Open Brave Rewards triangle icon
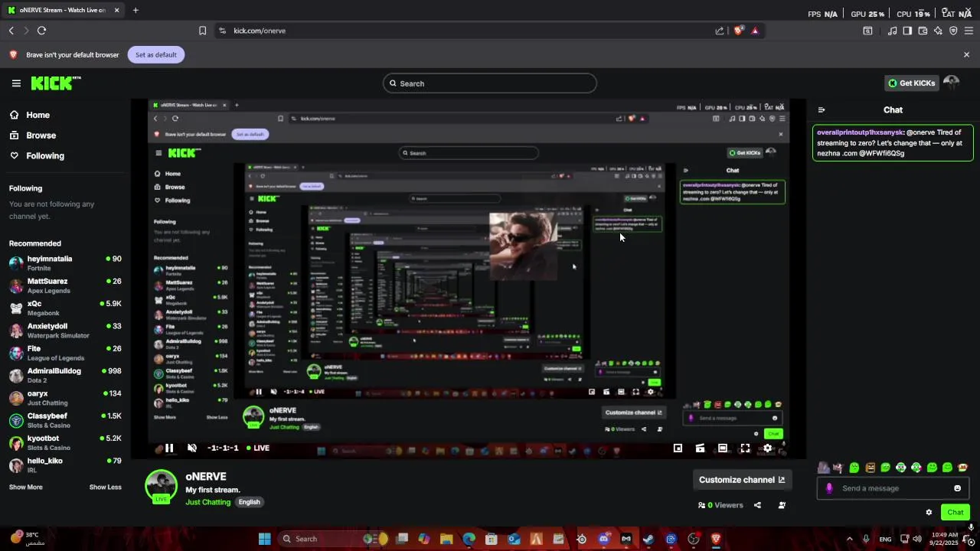Image resolution: width=980 pixels, height=551 pixels. (755, 31)
